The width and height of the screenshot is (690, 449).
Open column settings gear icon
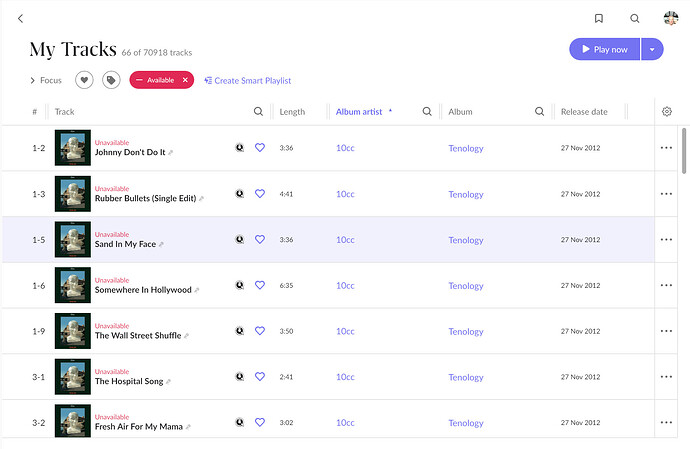click(x=667, y=112)
